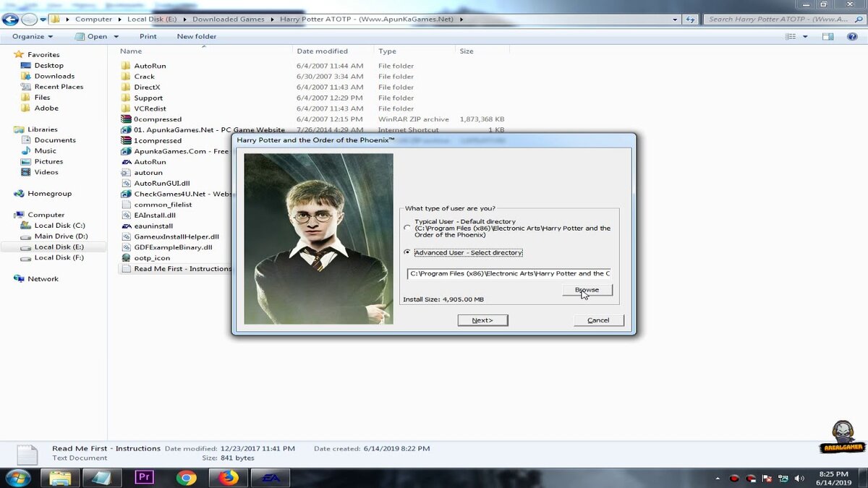Select the 1compressed archive file
This screenshot has width=868, height=488.
[x=157, y=140]
